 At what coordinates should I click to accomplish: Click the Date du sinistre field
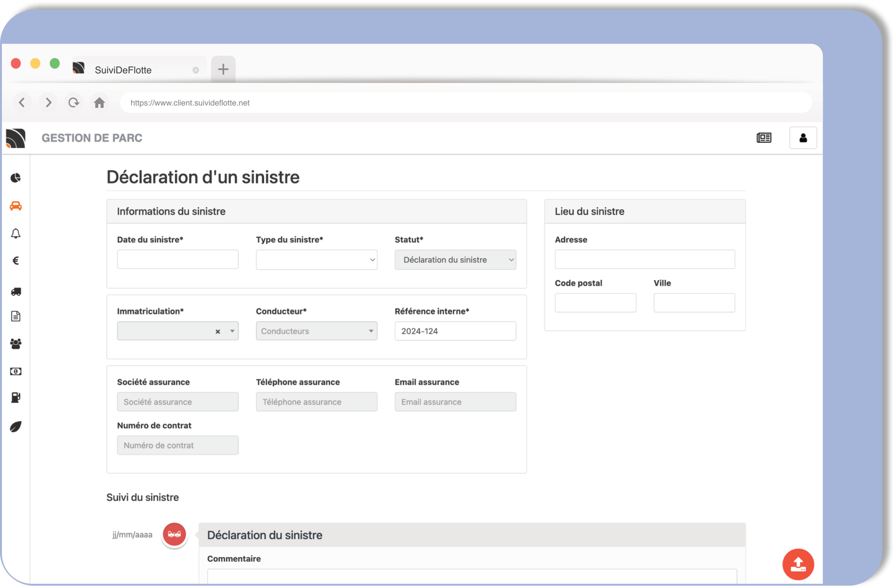[178, 260]
